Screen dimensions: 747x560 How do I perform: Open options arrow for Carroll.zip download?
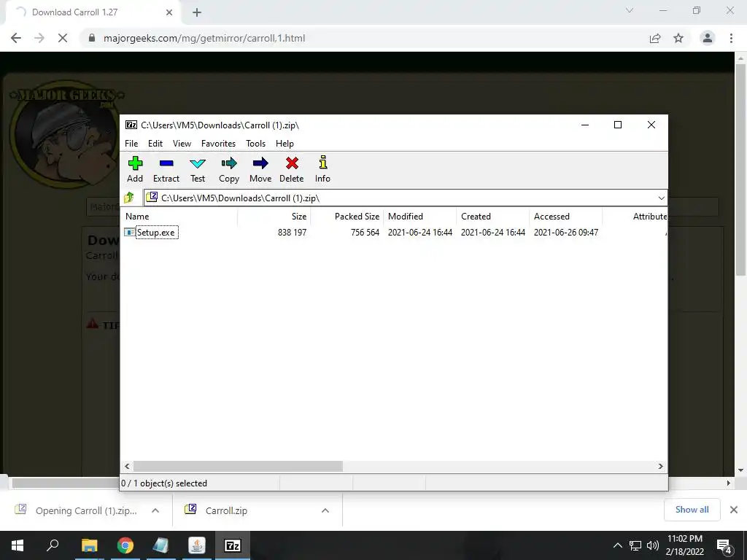pos(325,510)
